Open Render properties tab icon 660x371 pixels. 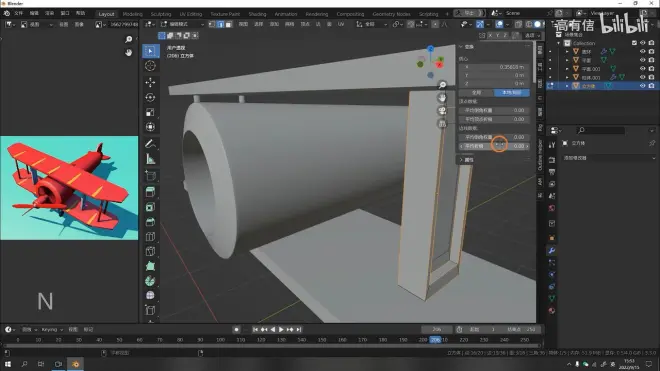pos(552,160)
